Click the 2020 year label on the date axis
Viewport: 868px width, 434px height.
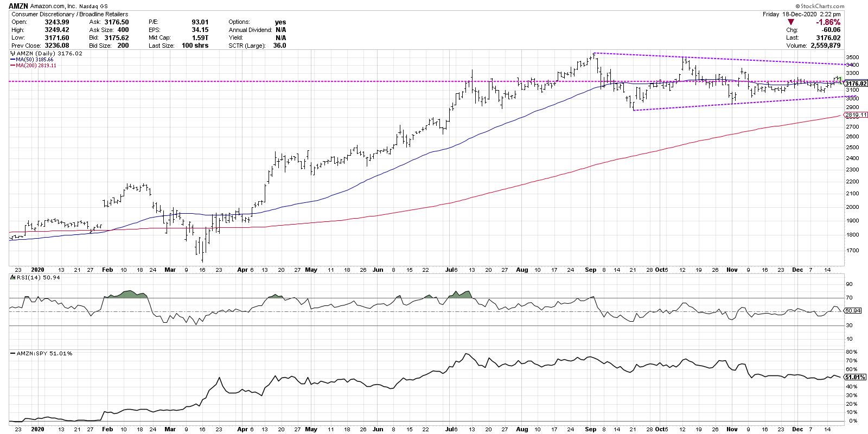tap(37, 269)
